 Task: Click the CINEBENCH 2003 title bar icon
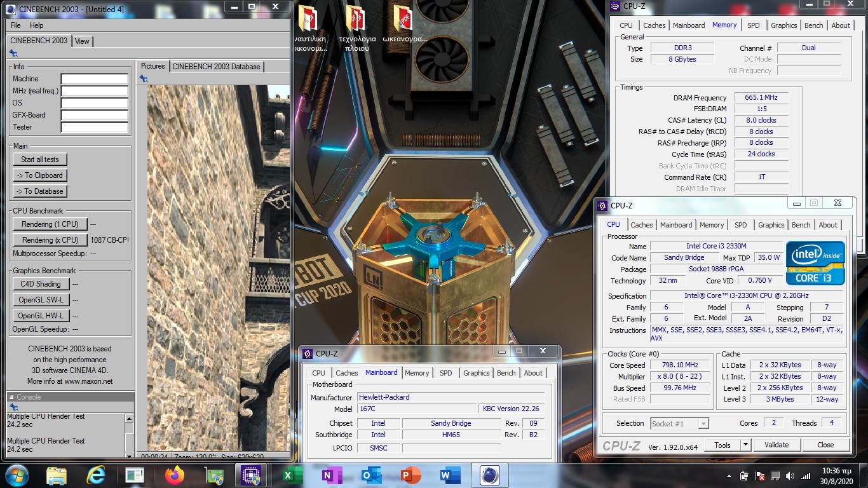[x=11, y=9]
